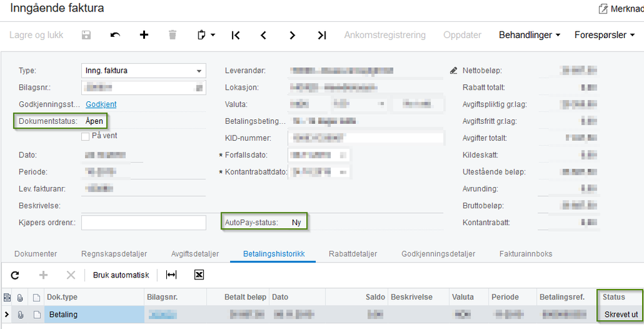
Task: Switch to the Regnskapsdetaljer tab
Action: pos(114,254)
